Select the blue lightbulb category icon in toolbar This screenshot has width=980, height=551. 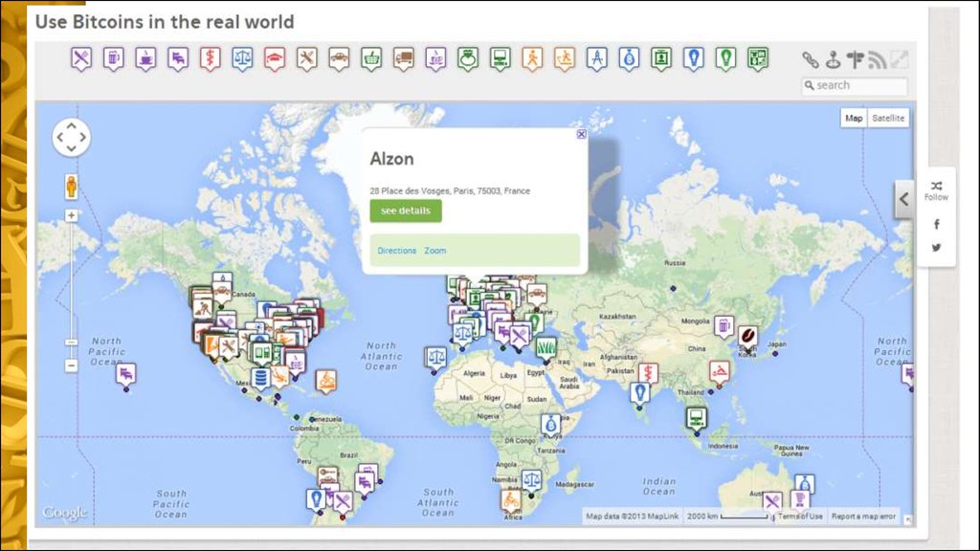[x=693, y=58]
